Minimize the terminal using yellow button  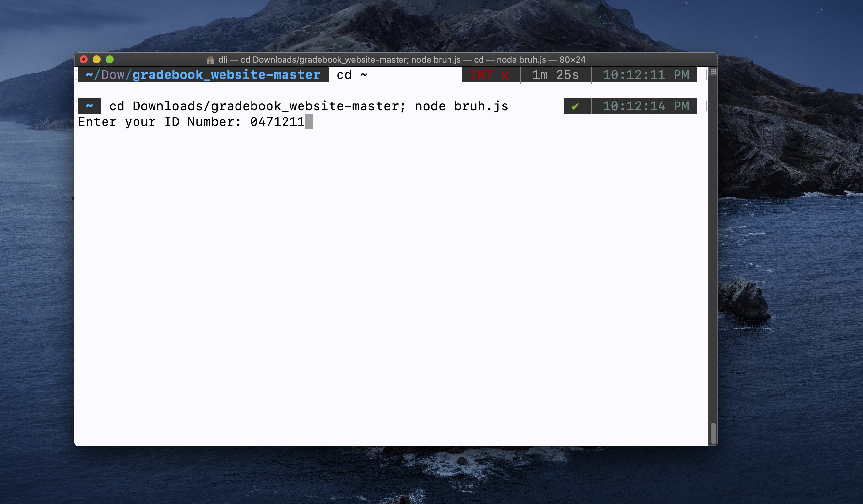coord(97,59)
